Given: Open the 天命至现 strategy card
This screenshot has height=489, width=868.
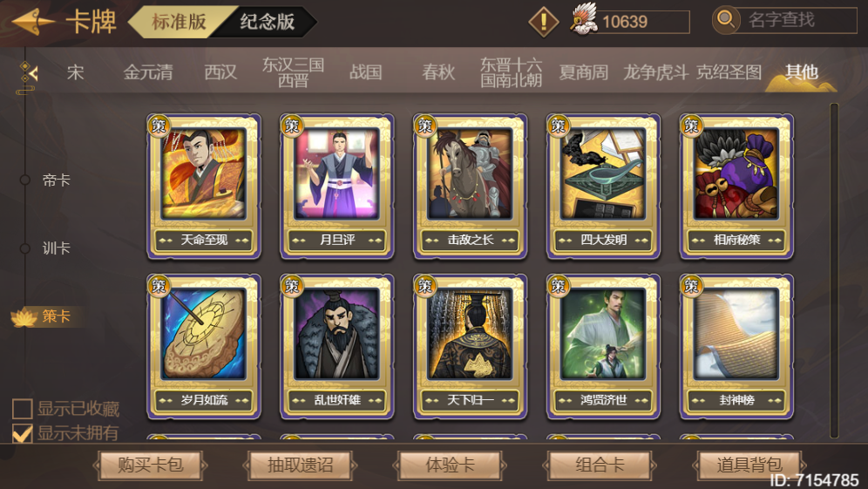Looking at the screenshot, I should 204,187.
